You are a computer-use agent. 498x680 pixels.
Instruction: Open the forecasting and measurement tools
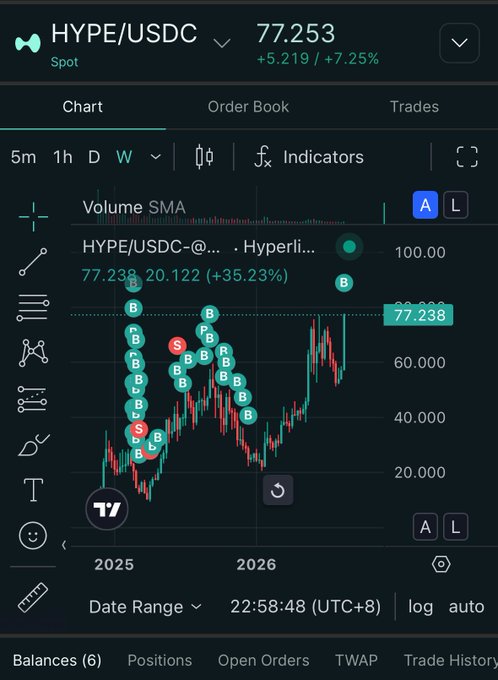coord(33,399)
